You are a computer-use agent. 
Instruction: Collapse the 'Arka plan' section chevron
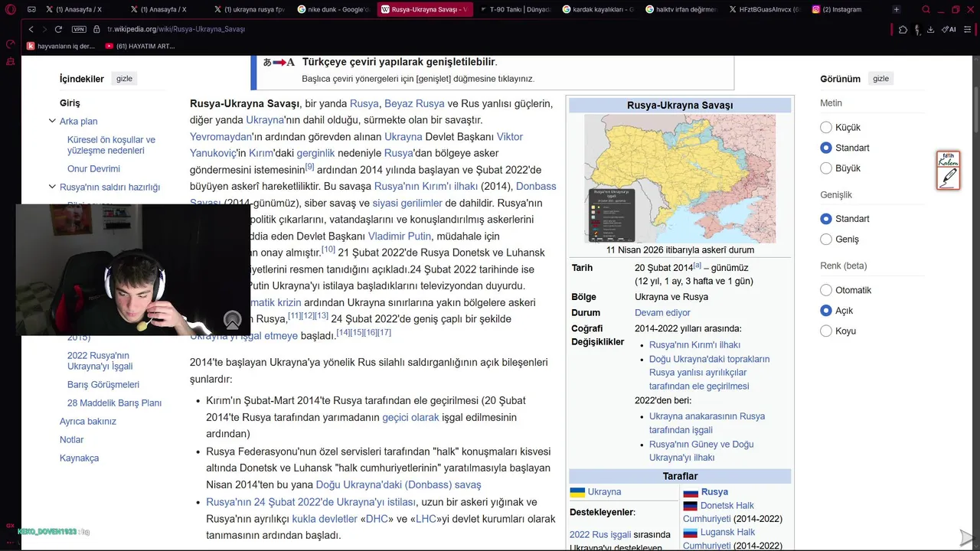(52, 121)
